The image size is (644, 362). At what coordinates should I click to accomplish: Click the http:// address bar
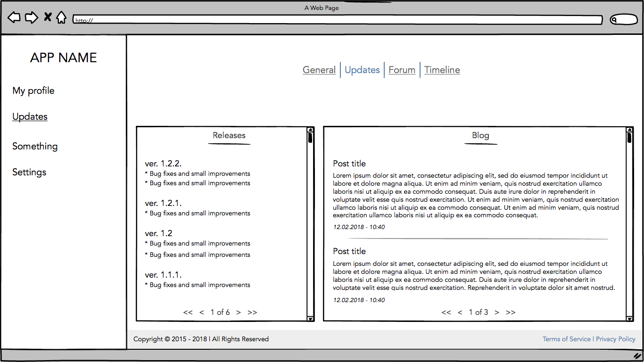point(338,20)
